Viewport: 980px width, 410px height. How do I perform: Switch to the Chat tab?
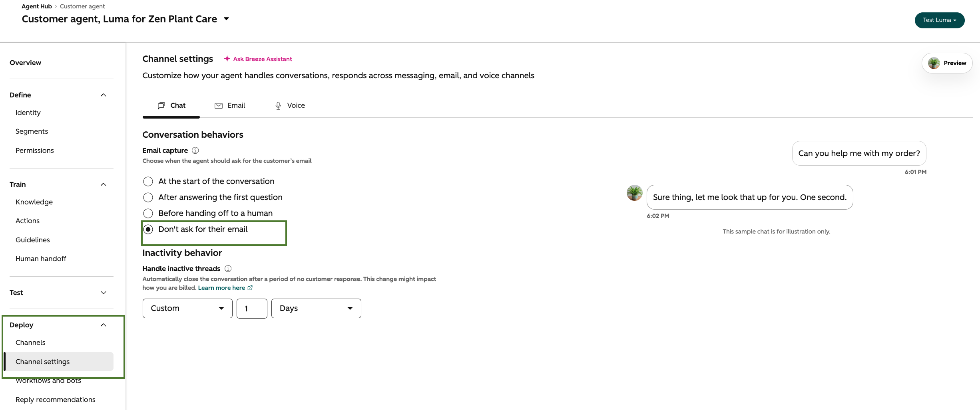171,106
